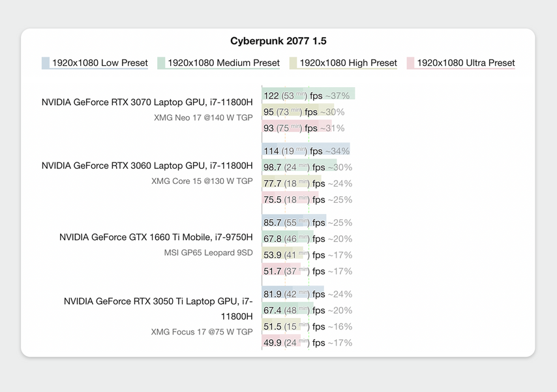Screen dimensions: 557x392
Task: Click the NVIDIA GeForce RTX 3060 Laptop GPU label
Action: [147, 166]
